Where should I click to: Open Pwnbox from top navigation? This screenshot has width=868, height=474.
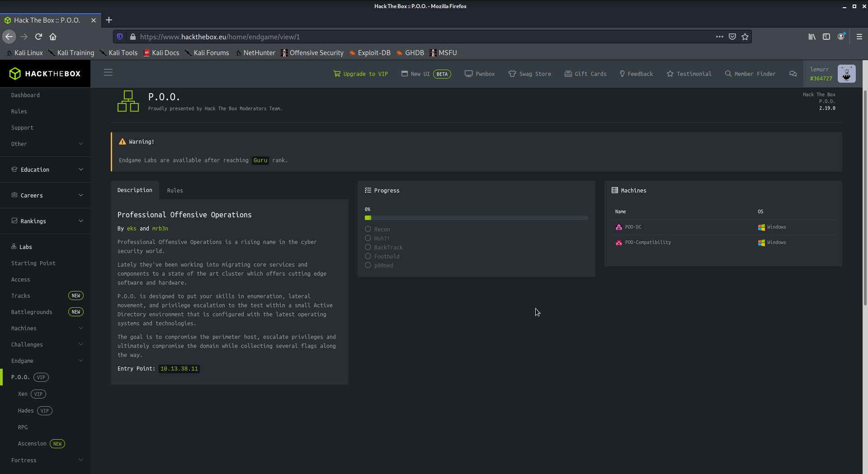click(x=480, y=74)
